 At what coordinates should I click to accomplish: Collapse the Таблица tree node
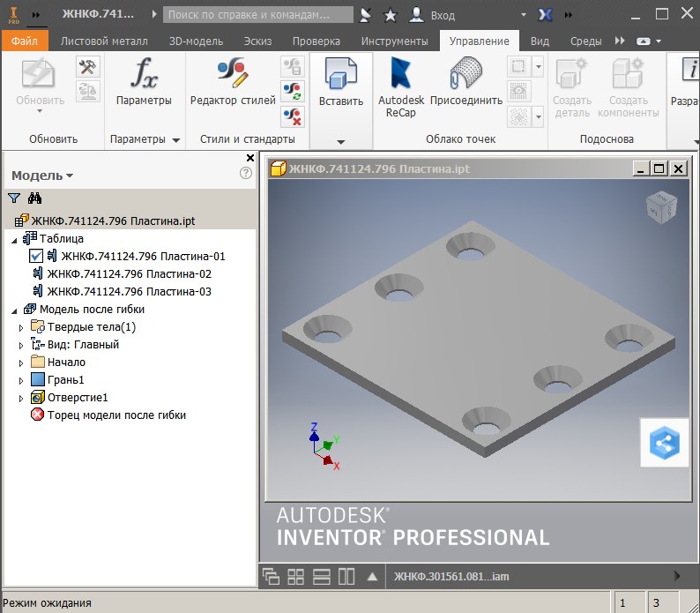pyautogui.click(x=13, y=239)
